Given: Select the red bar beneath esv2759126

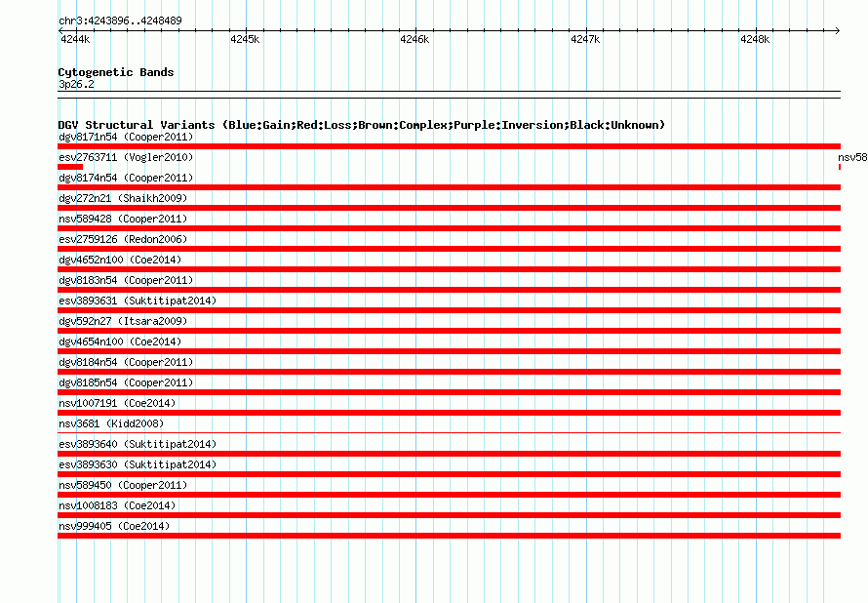Looking at the screenshot, I should pos(449,249).
